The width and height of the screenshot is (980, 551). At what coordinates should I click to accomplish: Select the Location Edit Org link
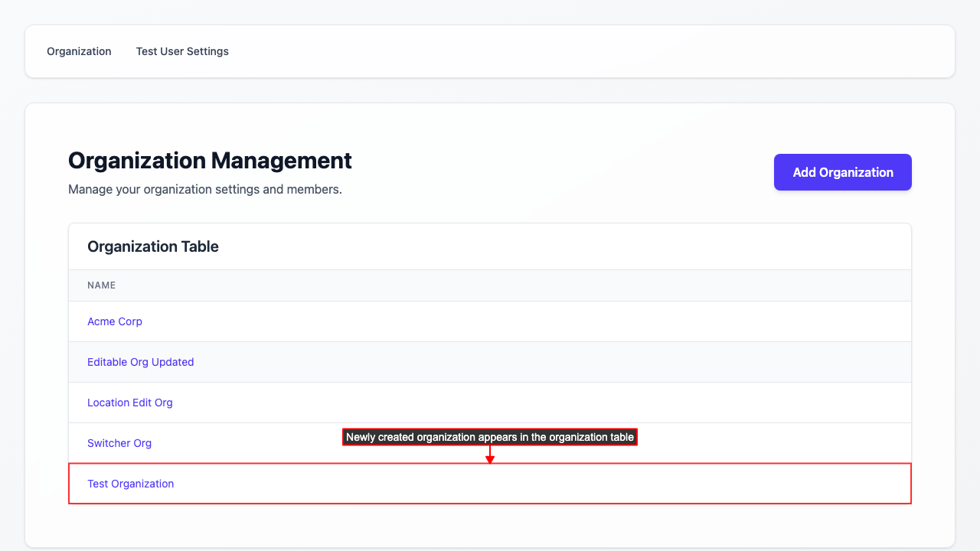click(130, 403)
